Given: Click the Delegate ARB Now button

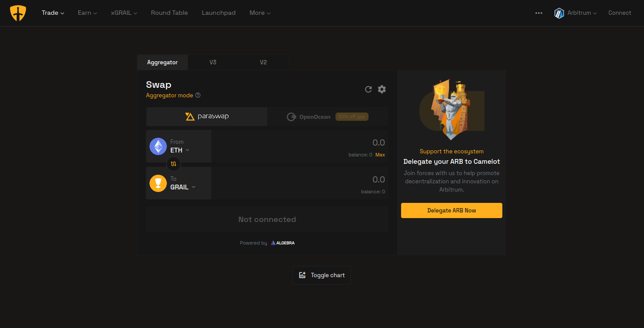Looking at the screenshot, I should (451, 210).
